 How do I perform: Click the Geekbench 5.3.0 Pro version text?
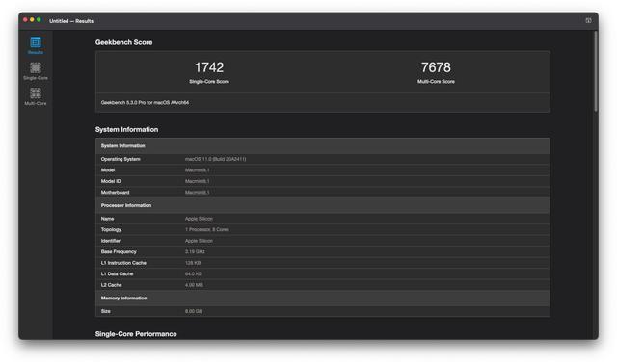145,103
